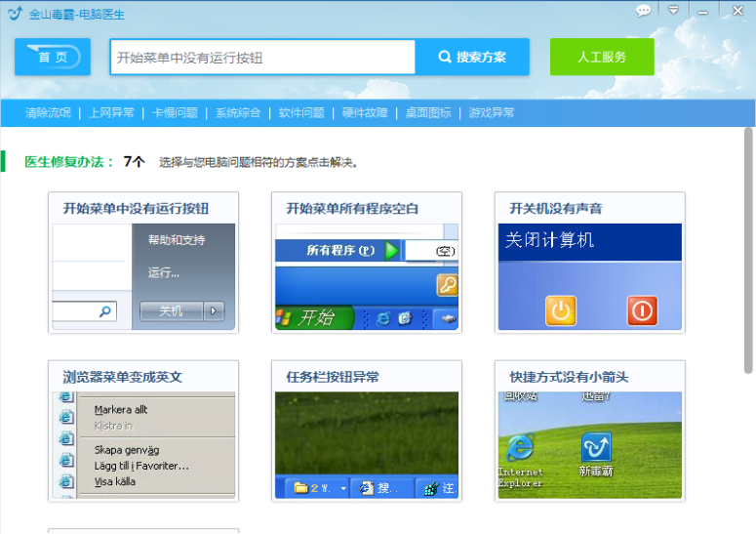Go to 首页 home button
Viewport: 756px width, 534px height.
pos(53,57)
